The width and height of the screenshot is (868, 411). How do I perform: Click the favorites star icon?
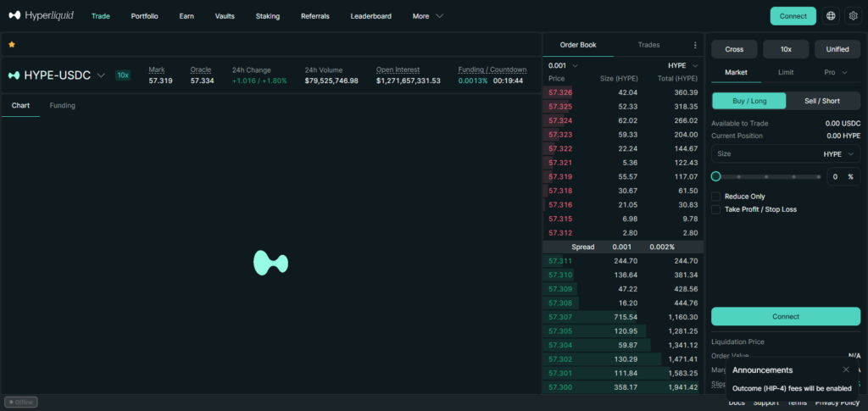coord(12,44)
